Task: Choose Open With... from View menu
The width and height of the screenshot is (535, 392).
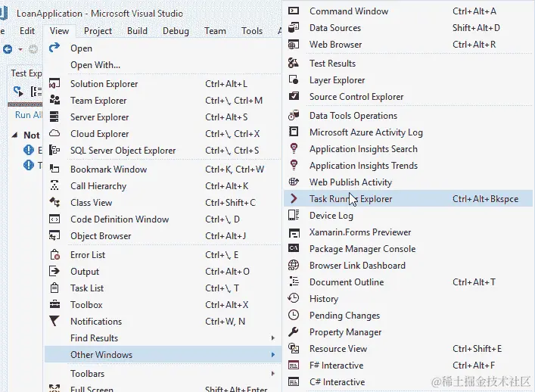Action: coord(163,65)
